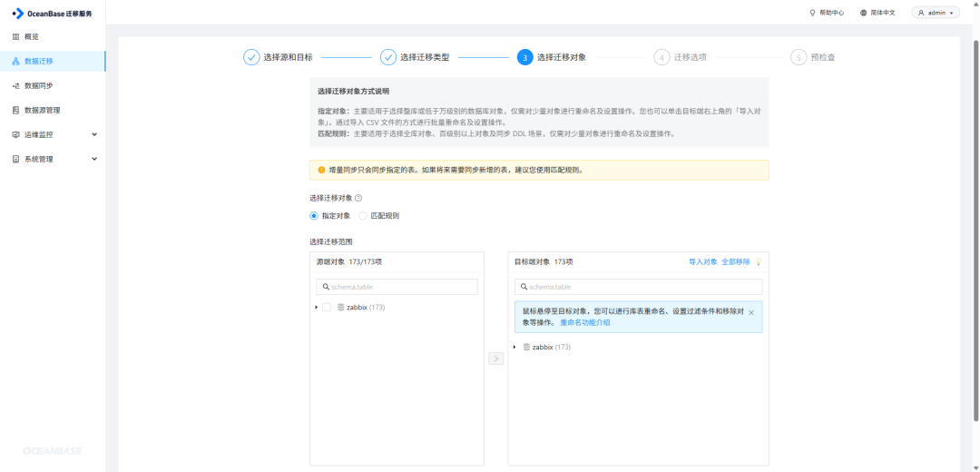Click the step 4 number circle
The width and height of the screenshot is (980, 472).
pos(661,57)
